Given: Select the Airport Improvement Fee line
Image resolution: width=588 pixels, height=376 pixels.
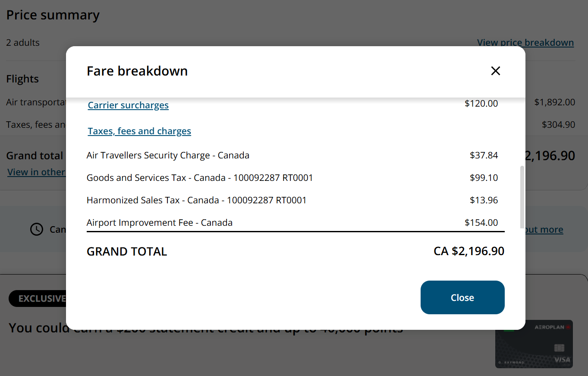Looking at the screenshot, I should point(159,223).
